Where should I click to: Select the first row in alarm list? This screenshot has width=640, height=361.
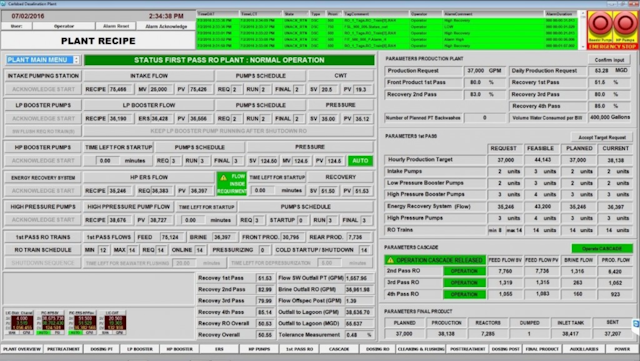(x=387, y=20)
